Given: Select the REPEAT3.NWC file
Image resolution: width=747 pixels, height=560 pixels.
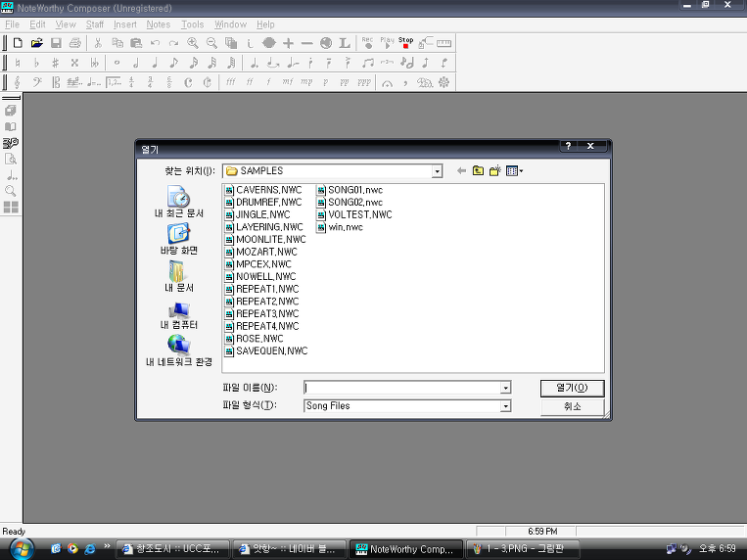Looking at the screenshot, I should tap(262, 313).
